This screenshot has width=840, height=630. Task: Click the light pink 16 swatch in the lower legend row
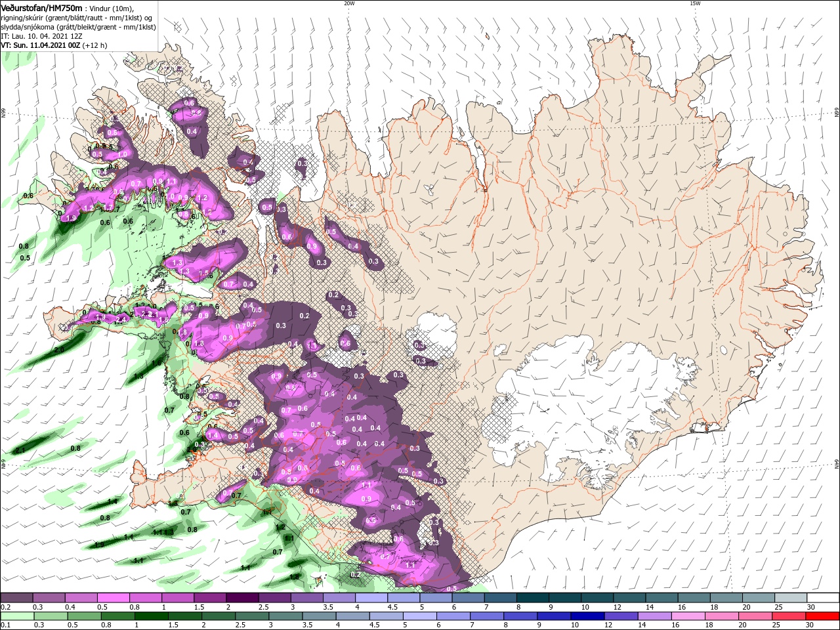688,616
